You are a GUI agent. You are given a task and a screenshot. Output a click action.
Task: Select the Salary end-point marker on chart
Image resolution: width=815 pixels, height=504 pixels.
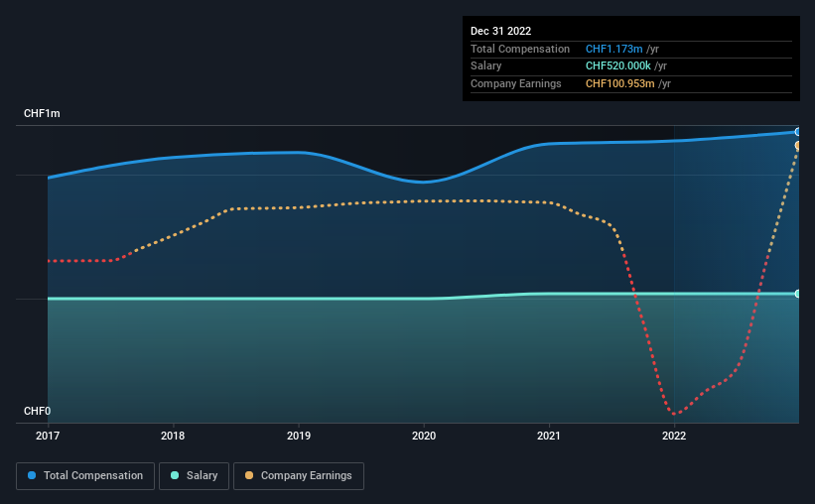coord(798,294)
